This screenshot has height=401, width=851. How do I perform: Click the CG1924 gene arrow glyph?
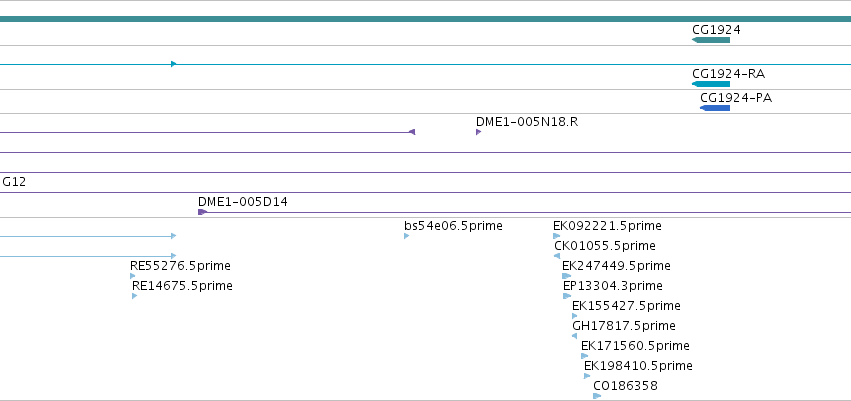point(711,40)
